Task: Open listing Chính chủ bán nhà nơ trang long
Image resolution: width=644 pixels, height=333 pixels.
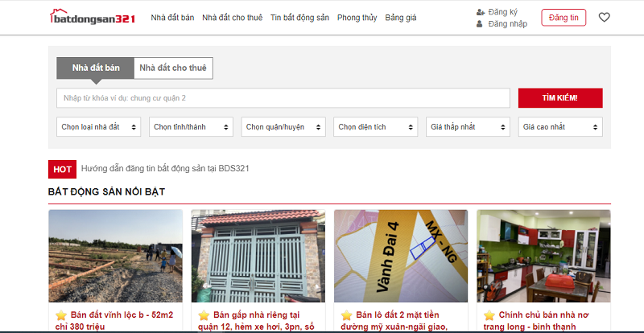Action: click(x=536, y=321)
